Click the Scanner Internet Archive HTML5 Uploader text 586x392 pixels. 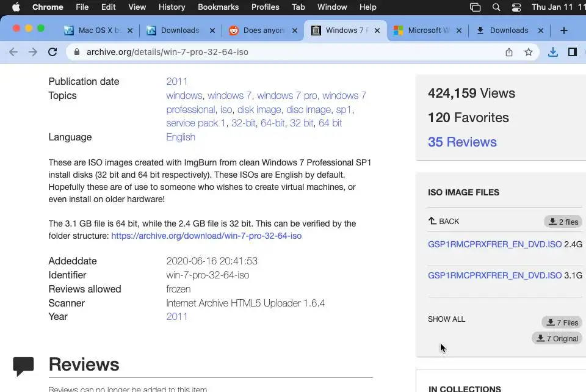click(x=245, y=303)
